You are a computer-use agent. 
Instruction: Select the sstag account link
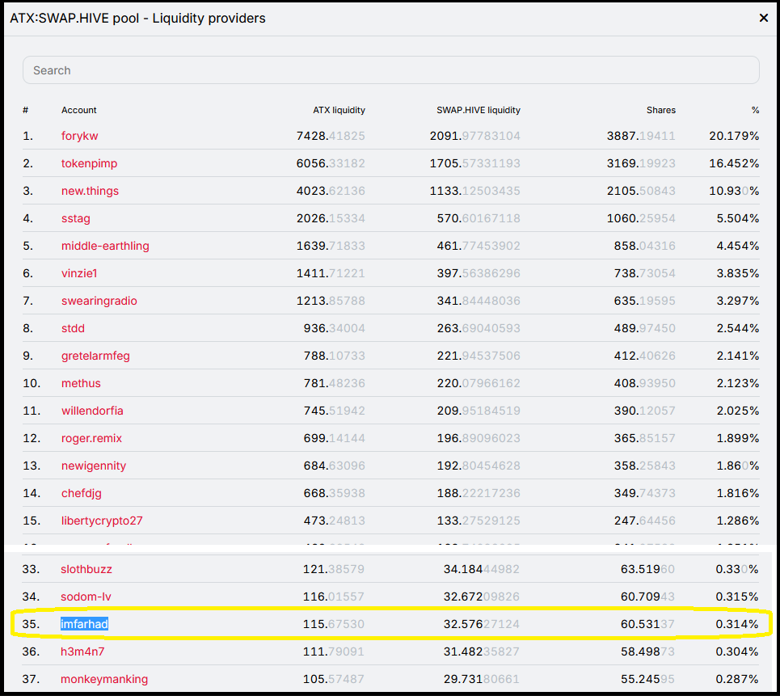click(76, 218)
